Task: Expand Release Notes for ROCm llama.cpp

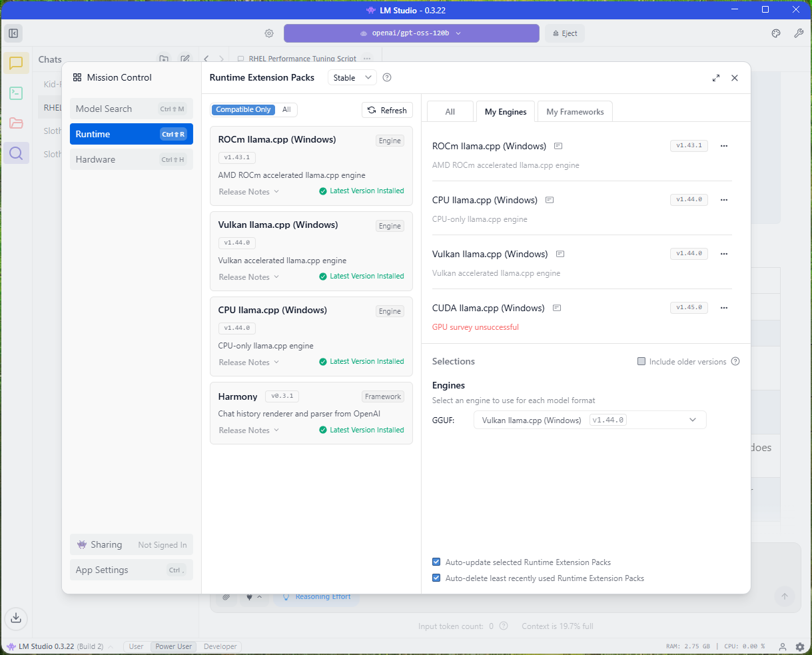Action: pyautogui.click(x=248, y=192)
